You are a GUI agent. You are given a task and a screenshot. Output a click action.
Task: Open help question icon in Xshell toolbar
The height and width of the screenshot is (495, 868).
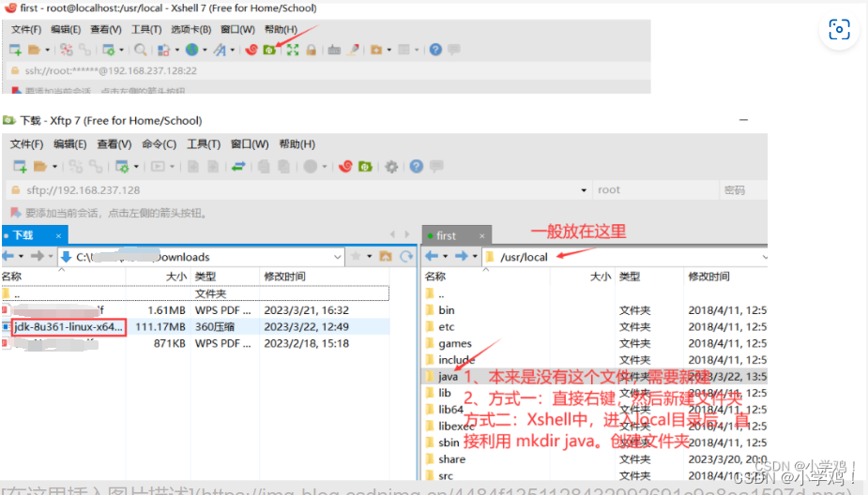[x=435, y=50]
